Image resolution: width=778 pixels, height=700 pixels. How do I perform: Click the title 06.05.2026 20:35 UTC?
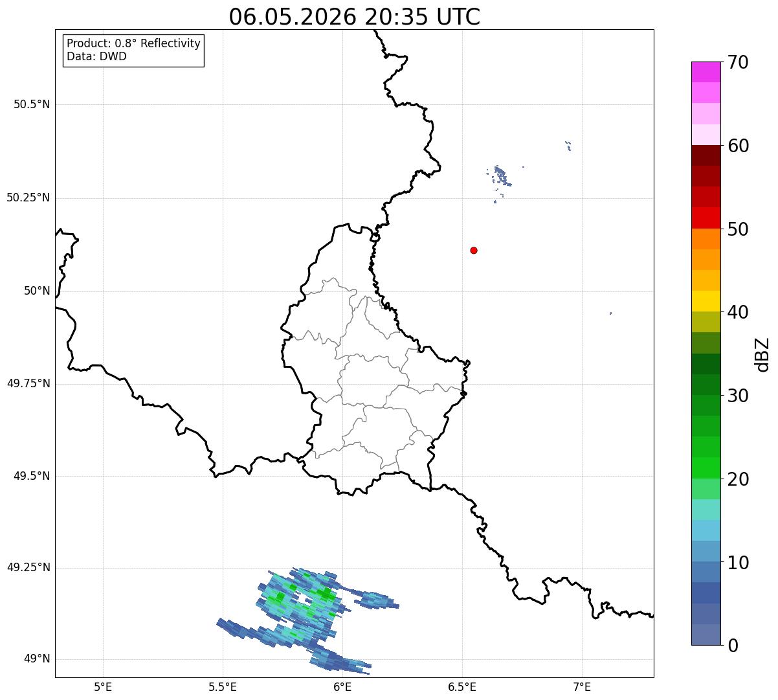pyautogui.click(x=355, y=17)
